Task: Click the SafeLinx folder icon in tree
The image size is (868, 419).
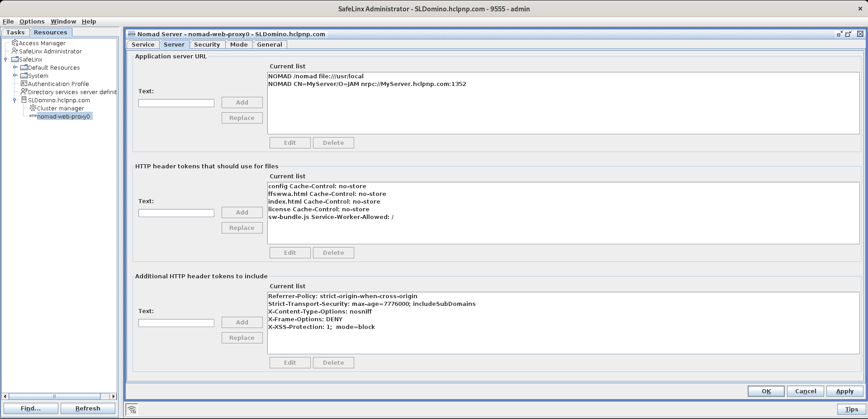Action: coord(15,59)
